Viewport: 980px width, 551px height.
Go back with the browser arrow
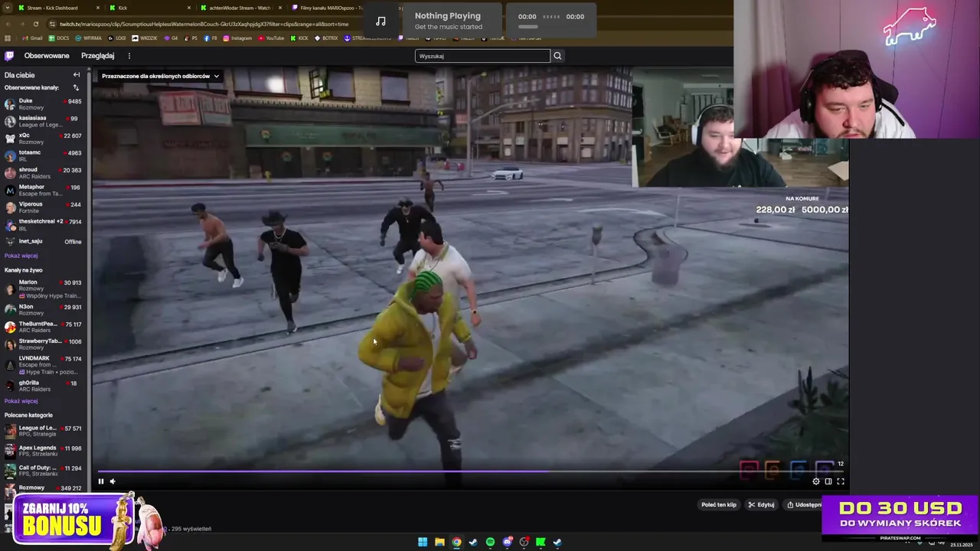click(x=8, y=24)
